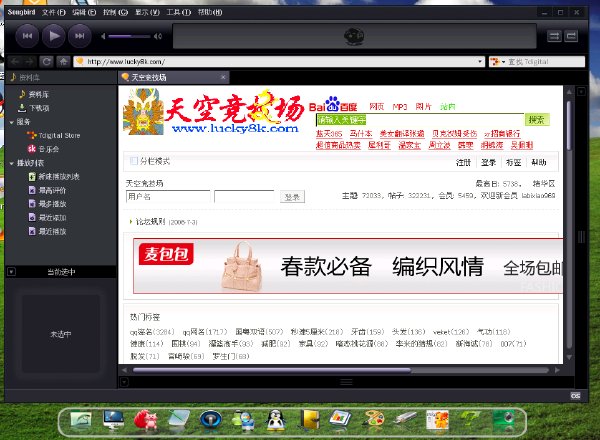Open the home page icon
Image resolution: width=600 pixels, height=440 pixels.
click(x=64, y=62)
